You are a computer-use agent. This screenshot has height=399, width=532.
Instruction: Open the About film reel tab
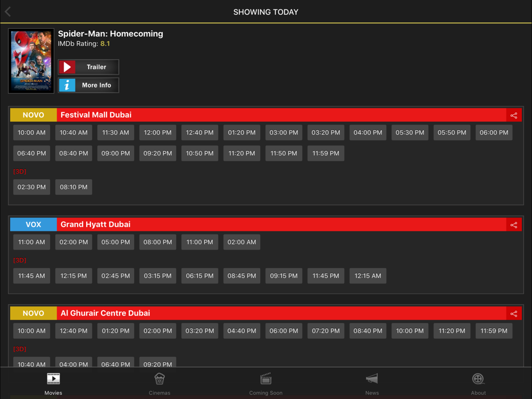pos(478,383)
